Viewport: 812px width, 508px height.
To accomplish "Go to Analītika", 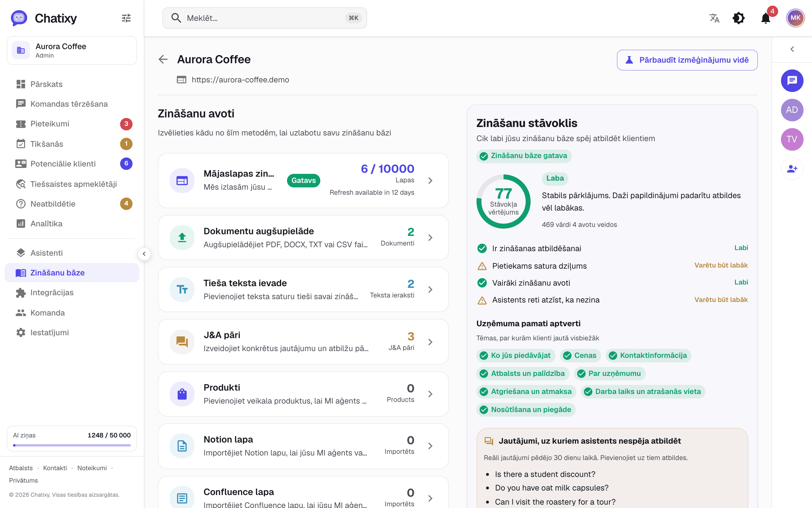I will point(72,224).
